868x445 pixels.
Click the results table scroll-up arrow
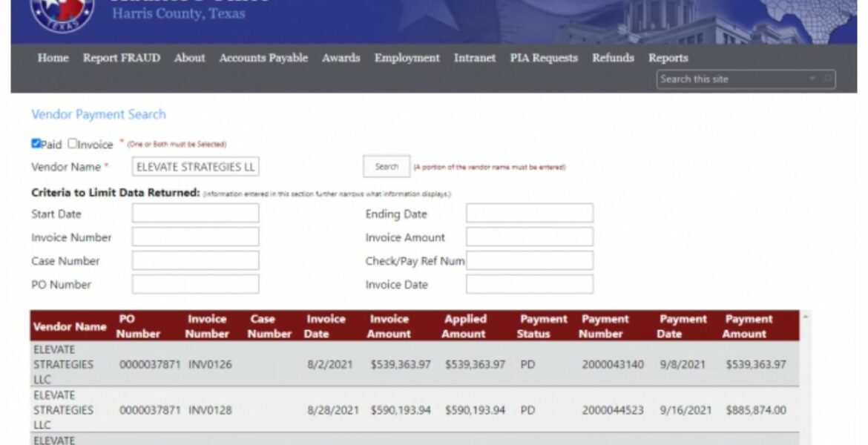(805, 317)
